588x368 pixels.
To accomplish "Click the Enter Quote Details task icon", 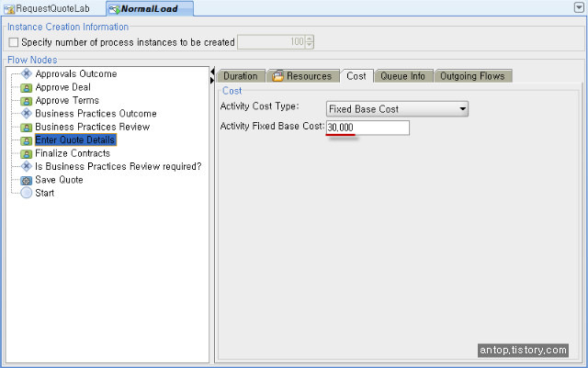I will [27, 141].
